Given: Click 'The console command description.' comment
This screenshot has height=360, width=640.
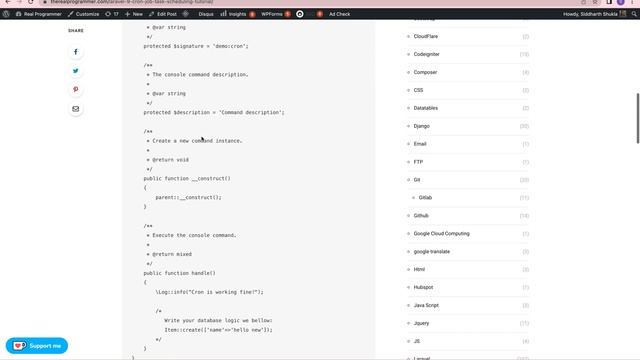Looking at the screenshot, I should [x=200, y=75].
